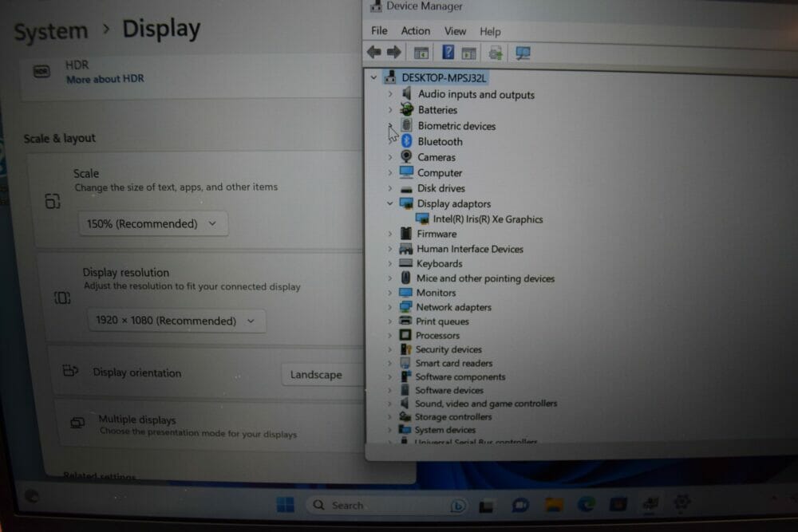
Task: Expand the Cameras node chevron
Action: [390, 157]
